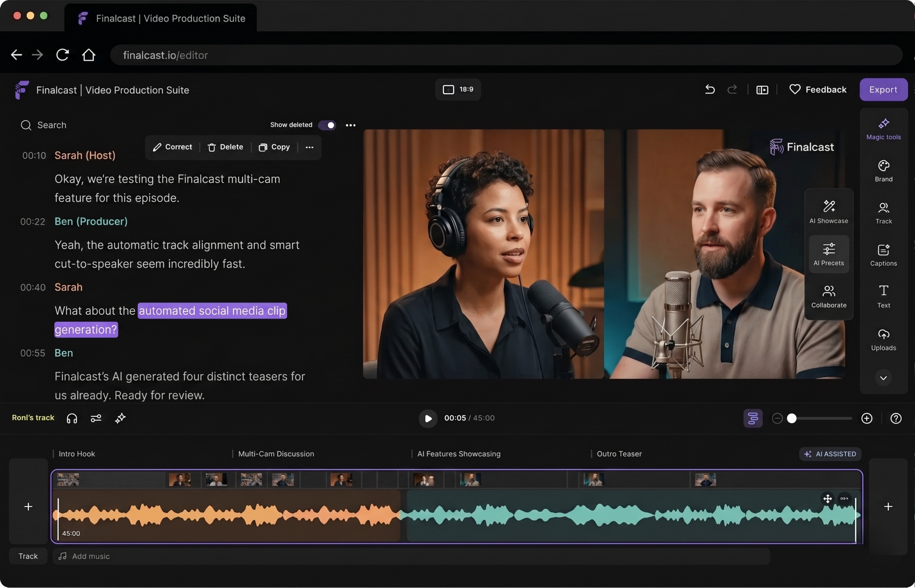This screenshot has width=915, height=588.
Task: Go back in the browser
Action: click(x=16, y=55)
